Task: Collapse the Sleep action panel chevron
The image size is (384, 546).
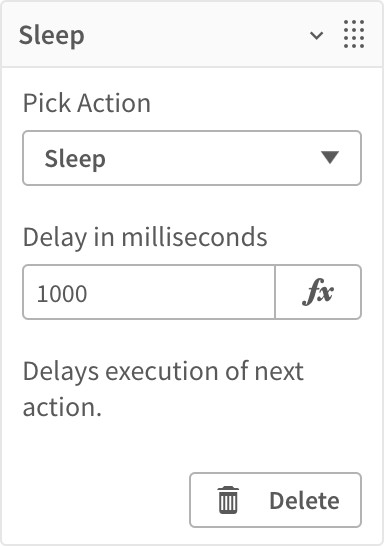Action: click(316, 35)
